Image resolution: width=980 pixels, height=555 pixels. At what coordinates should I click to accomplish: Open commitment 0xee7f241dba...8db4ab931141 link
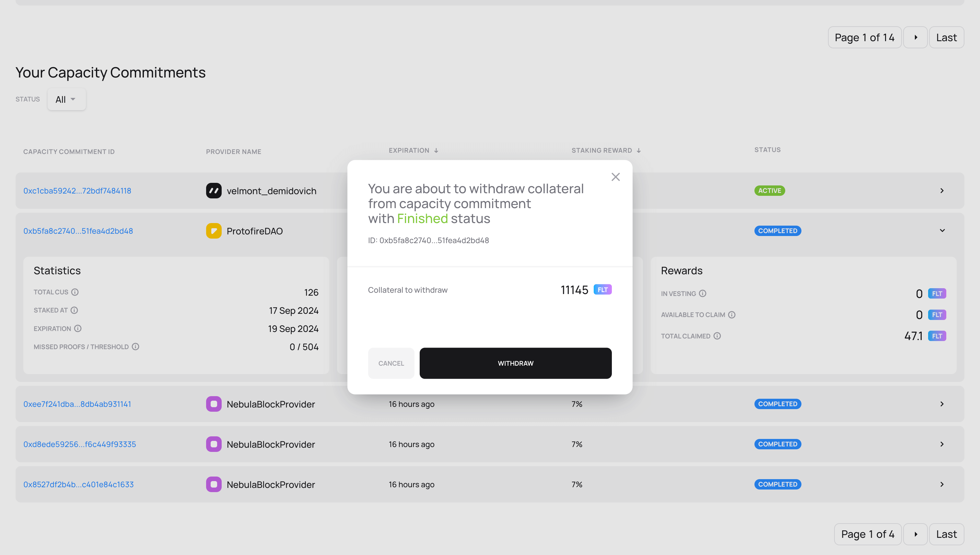[x=77, y=404]
